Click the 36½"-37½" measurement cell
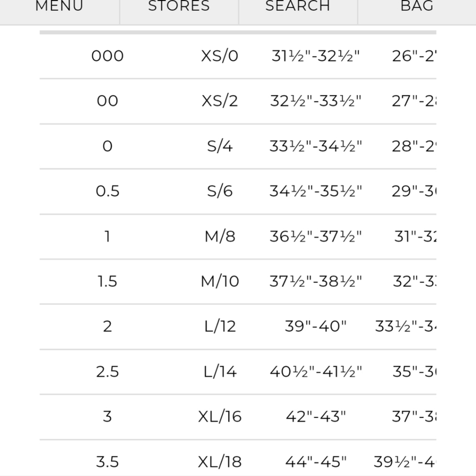The image size is (476, 476). [x=316, y=236]
